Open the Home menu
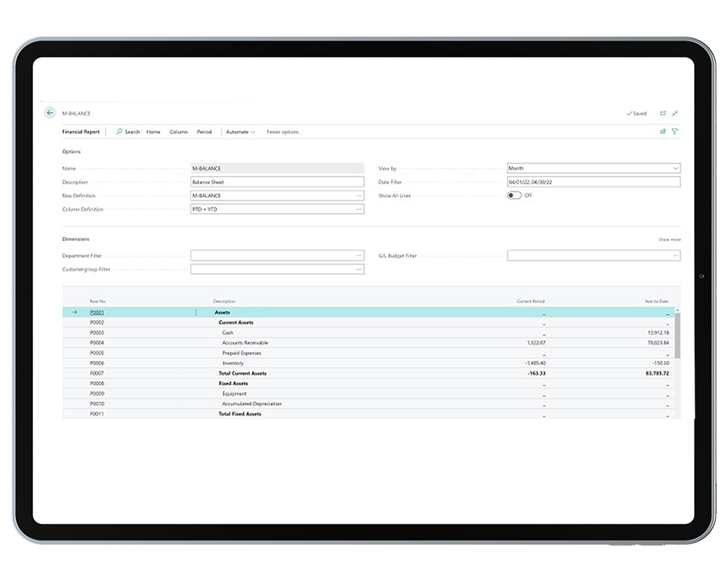The height and width of the screenshot is (582, 728). point(153,132)
